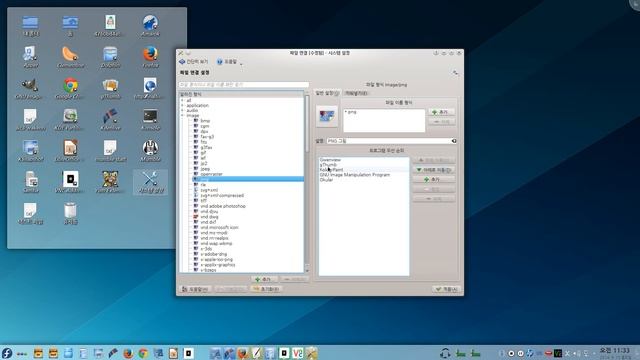The height and width of the screenshot is (360, 640).
Task: Select the highlighted wrench System Settings desktop icon
Action: click(150, 182)
